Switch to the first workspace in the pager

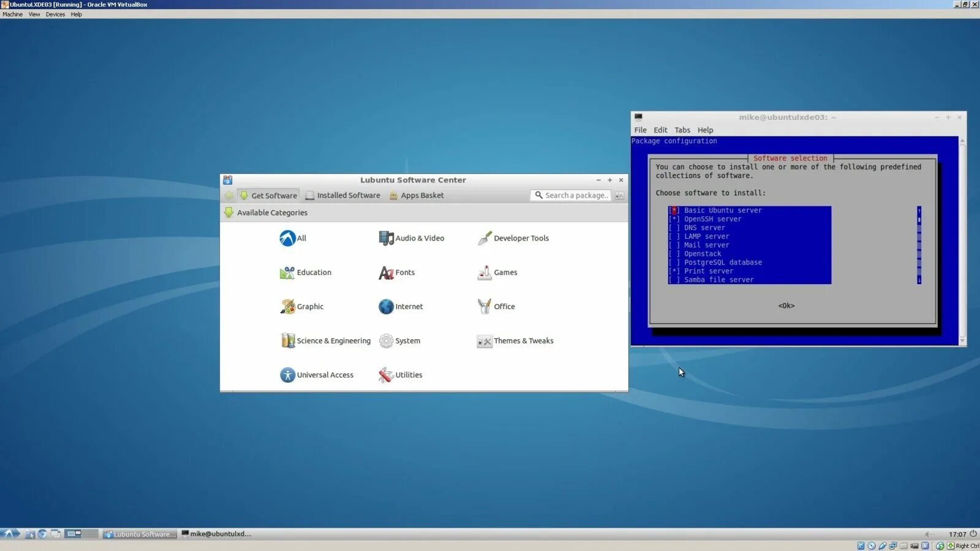(73, 534)
